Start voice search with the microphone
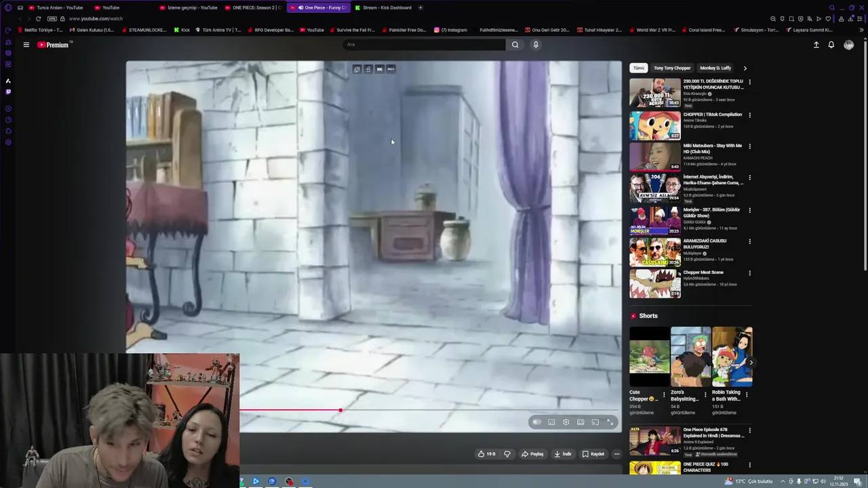 tap(536, 45)
